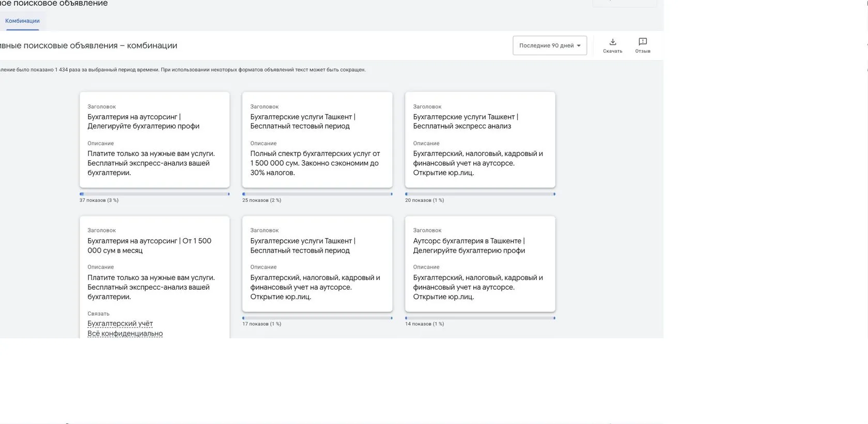Switch to the Комбинации tab

22,21
